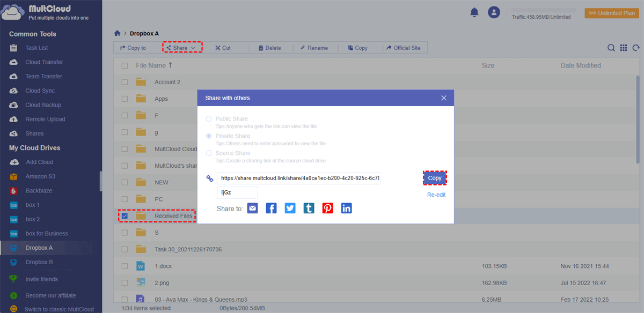This screenshot has height=313, width=644.
Task: Click Unlimited Plan button
Action: pyautogui.click(x=611, y=13)
